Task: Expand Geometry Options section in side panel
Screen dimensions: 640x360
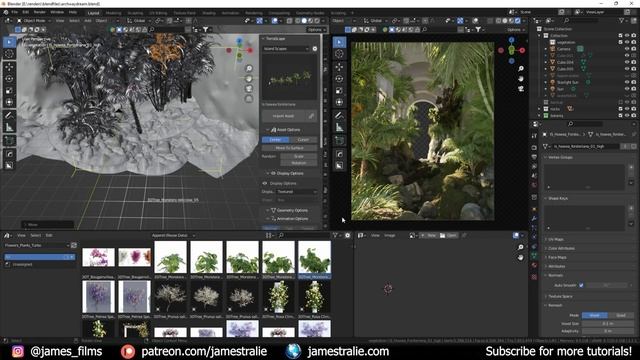Action: pos(288,210)
